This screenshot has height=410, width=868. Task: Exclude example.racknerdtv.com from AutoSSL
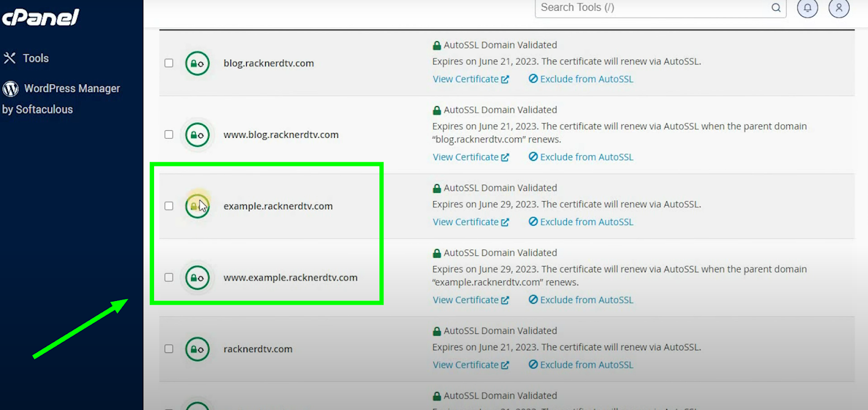click(581, 222)
